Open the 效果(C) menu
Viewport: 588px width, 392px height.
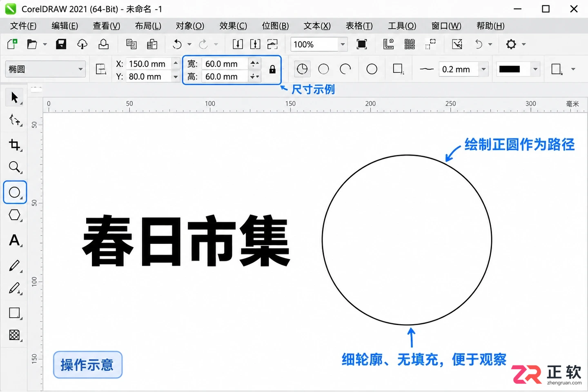tap(233, 26)
